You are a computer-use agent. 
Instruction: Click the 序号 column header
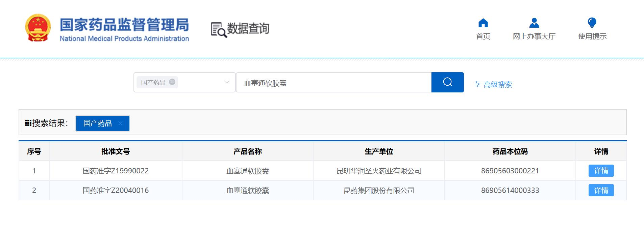34,151
